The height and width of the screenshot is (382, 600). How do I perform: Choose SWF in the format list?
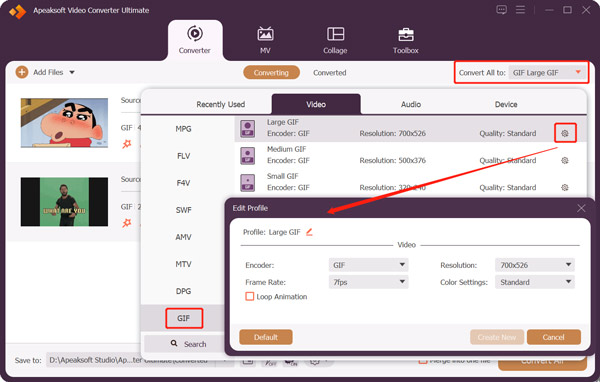pos(183,210)
